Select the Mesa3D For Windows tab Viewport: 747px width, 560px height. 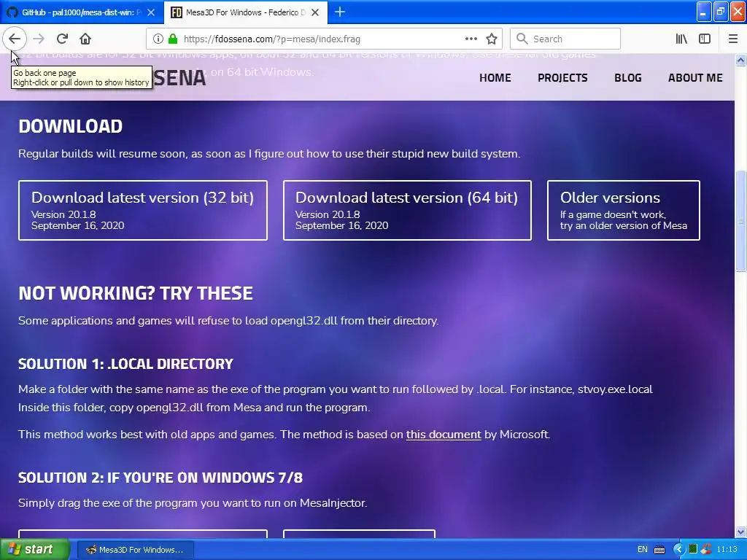[246, 12]
